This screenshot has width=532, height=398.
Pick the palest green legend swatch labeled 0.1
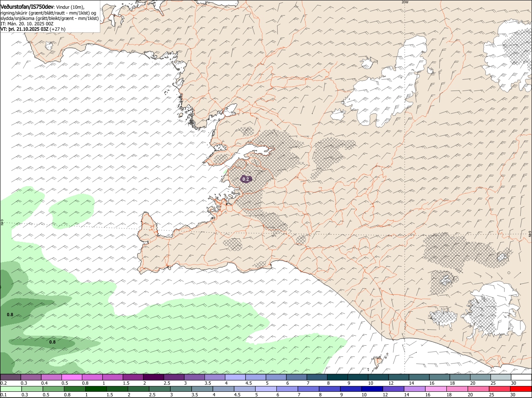click(11, 389)
